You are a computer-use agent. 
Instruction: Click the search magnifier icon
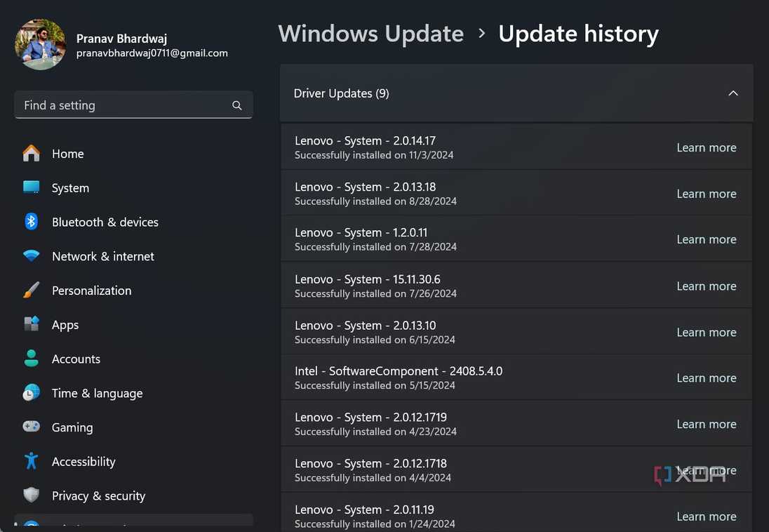237,105
